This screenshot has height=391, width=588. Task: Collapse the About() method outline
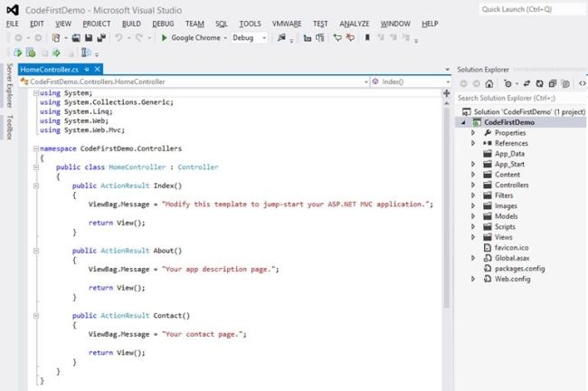[36, 251]
